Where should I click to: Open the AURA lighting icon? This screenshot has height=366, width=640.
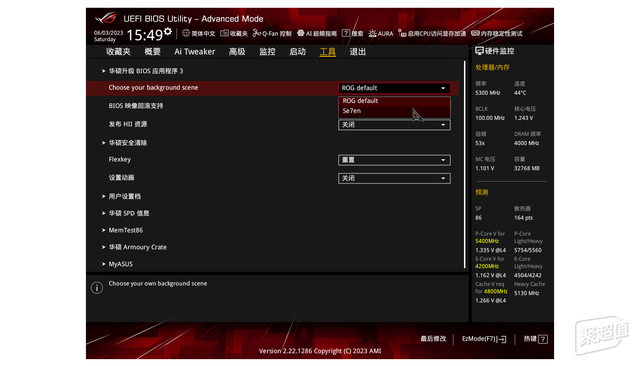click(x=372, y=33)
